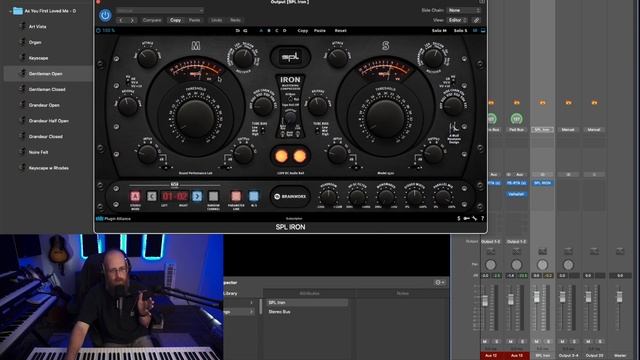The height and width of the screenshot is (360, 640).
Task: Click the key license icon in plugin footer
Action: [467, 219]
